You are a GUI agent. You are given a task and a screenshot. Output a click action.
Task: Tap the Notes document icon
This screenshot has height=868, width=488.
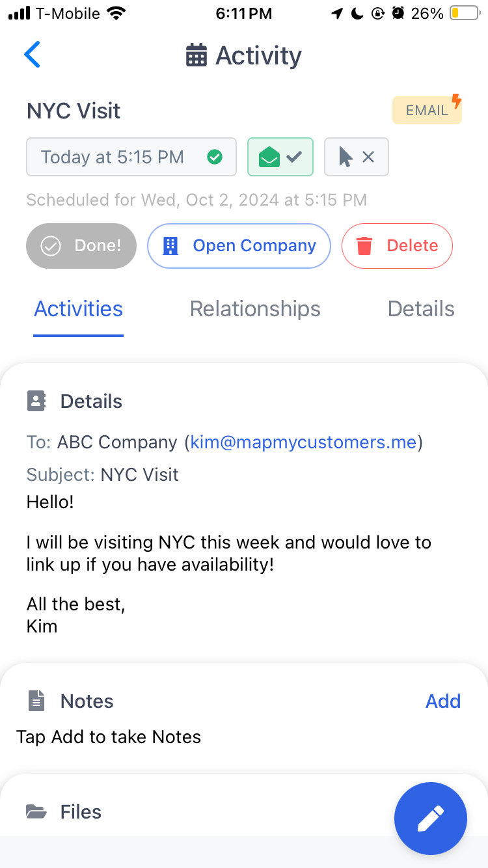click(x=36, y=701)
